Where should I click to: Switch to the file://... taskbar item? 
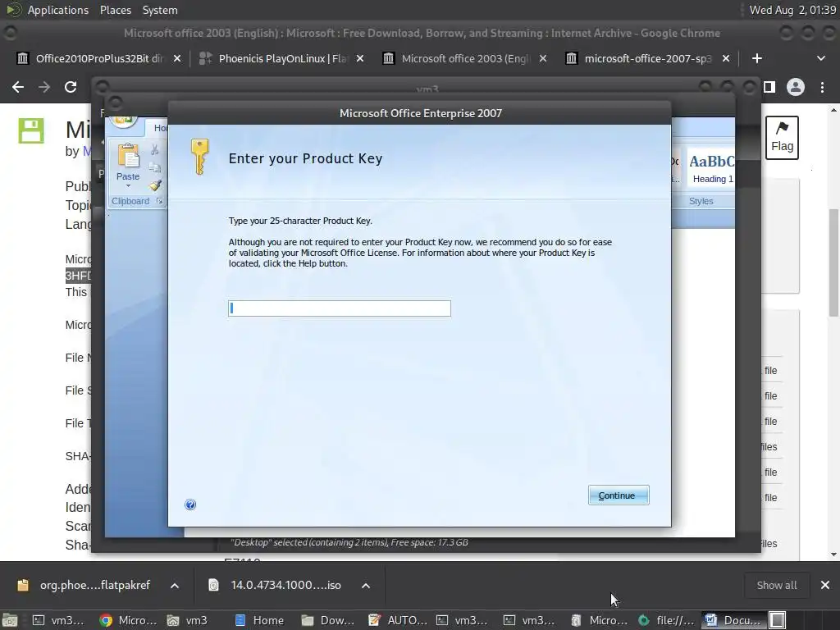pyautogui.click(x=666, y=620)
